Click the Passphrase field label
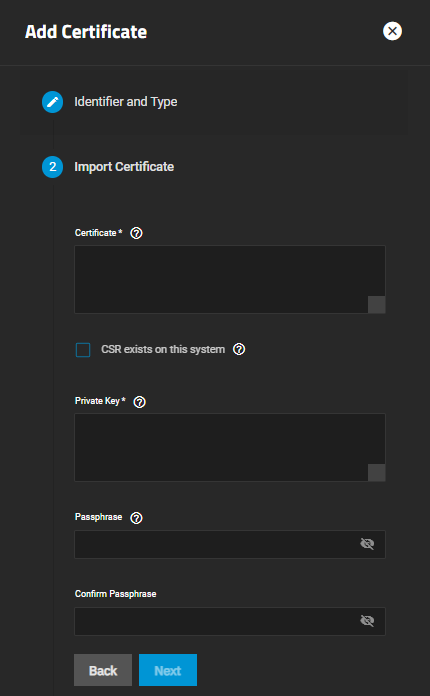The image size is (430, 696). point(99,517)
